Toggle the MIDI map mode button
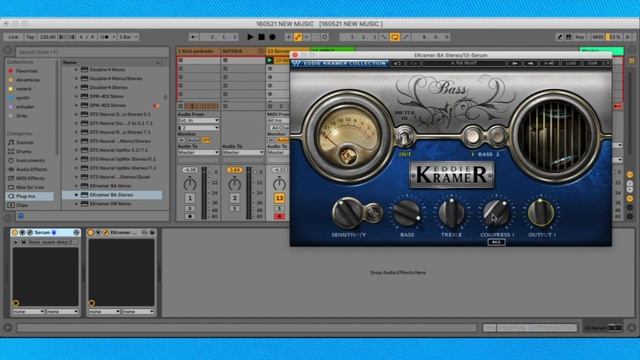The image size is (640, 360). point(598,37)
